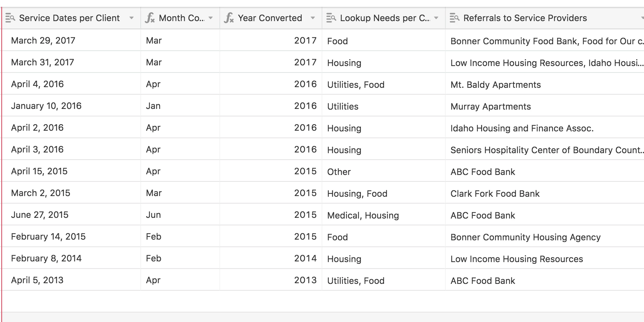Screen dimensions: 644x322
Task: Click ABC Food Bank in April 5, 2013 row
Action: point(545,280)
